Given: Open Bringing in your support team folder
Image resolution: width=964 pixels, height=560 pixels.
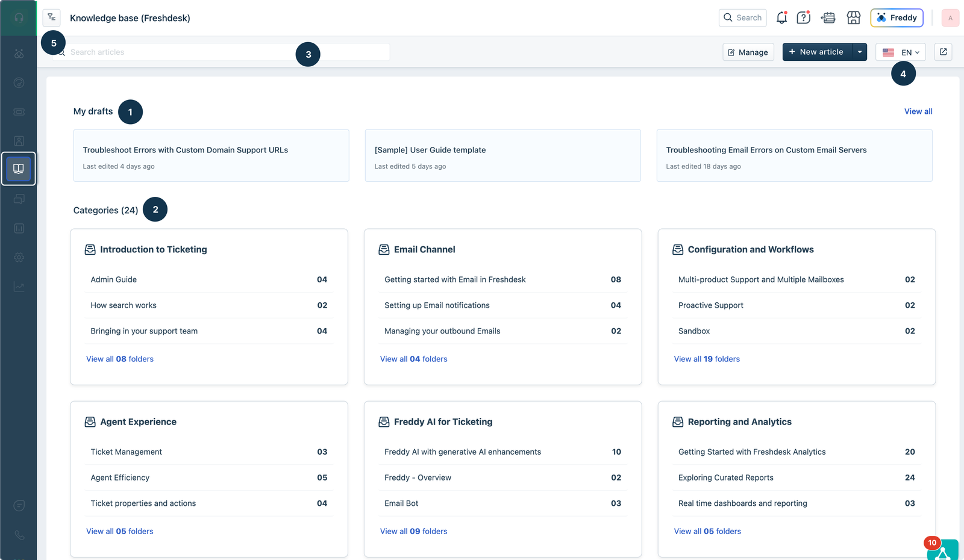Looking at the screenshot, I should [x=209, y=331].
